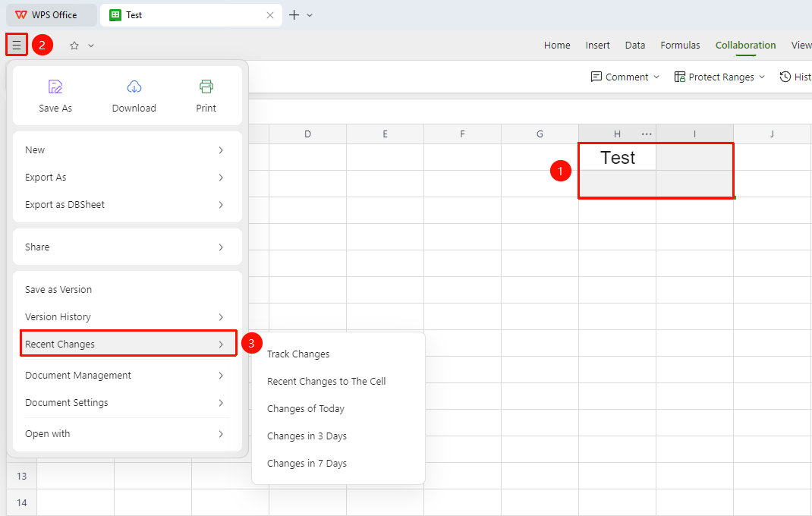Viewport: 812px width, 516px height.
Task: Select Save as Version
Action: click(127, 290)
